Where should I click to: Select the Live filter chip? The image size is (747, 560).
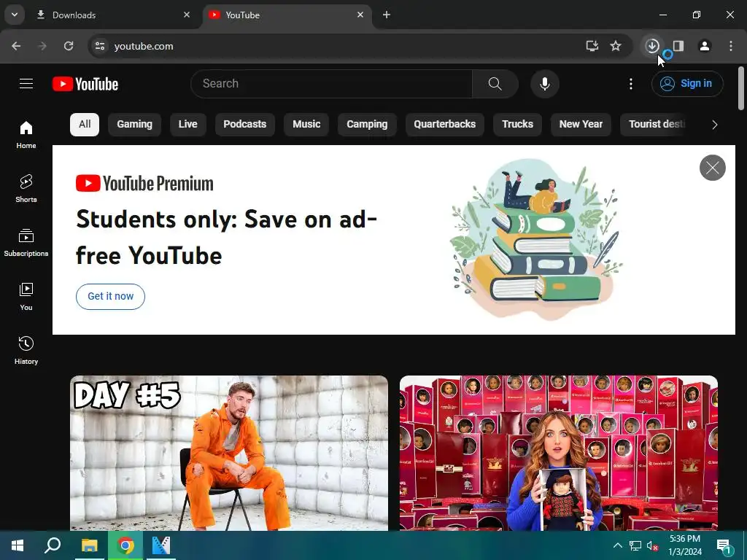click(187, 124)
